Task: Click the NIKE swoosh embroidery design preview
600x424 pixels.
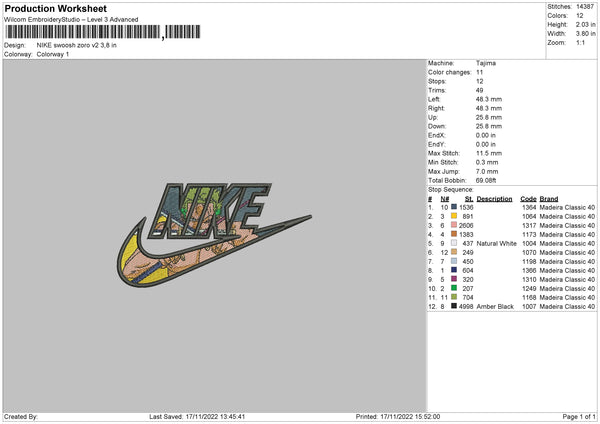Action: [214, 235]
